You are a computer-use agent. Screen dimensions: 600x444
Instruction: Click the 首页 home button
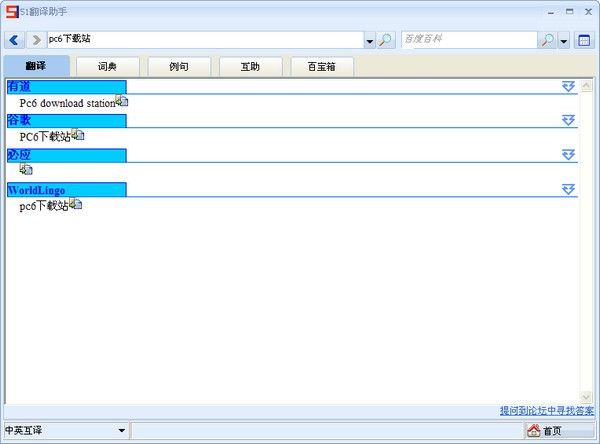pyautogui.click(x=559, y=431)
